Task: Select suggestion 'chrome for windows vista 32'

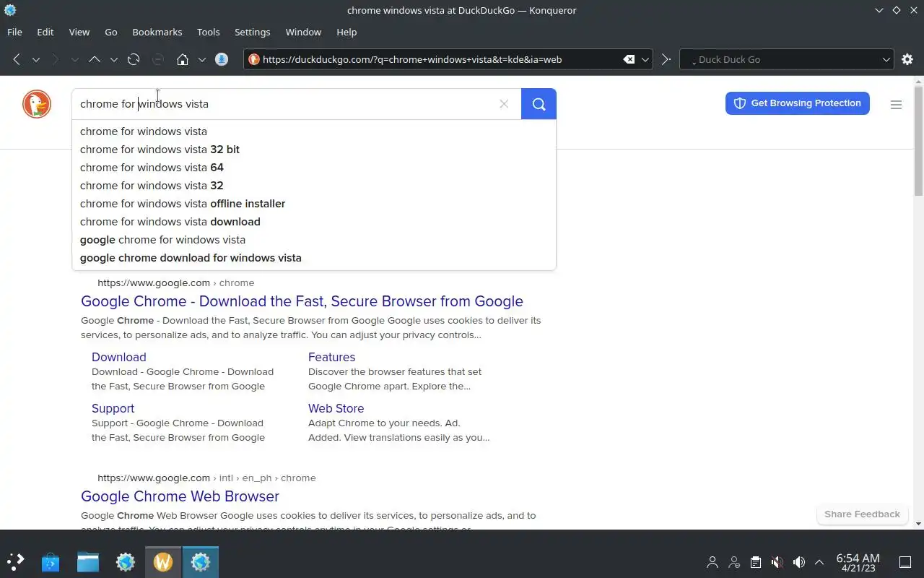Action: pos(314,186)
